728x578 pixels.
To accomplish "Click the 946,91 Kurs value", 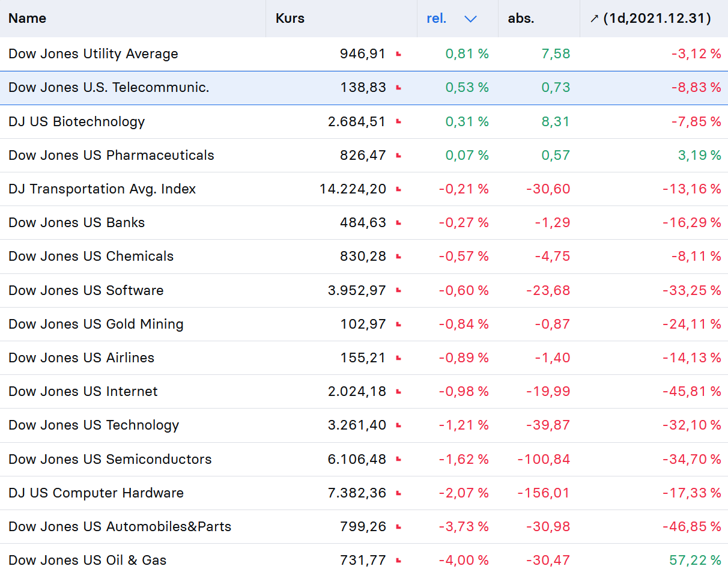I will point(363,54).
